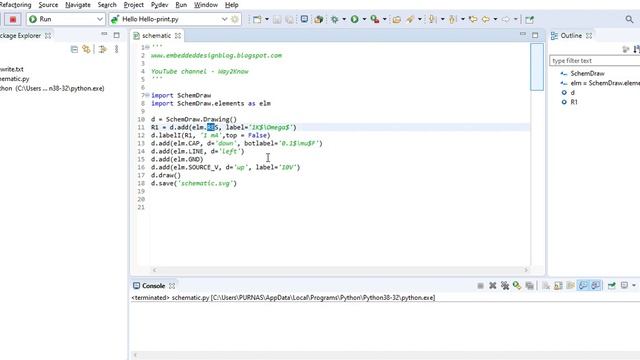
Task: Select the python.exe interpreter entry
Action: 52,88
